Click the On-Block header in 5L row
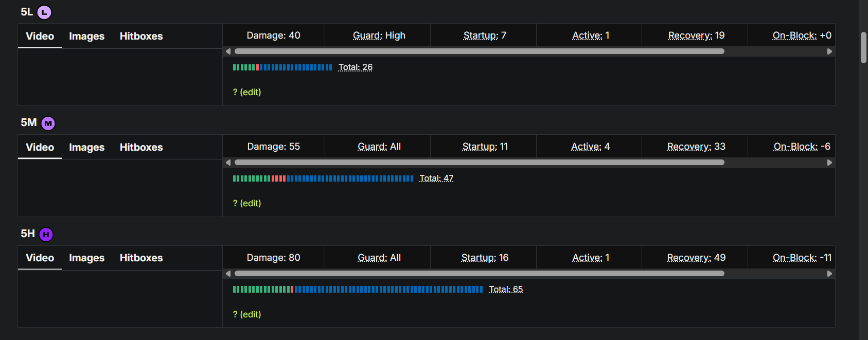 pyautogui.click(x=794, y=35)
